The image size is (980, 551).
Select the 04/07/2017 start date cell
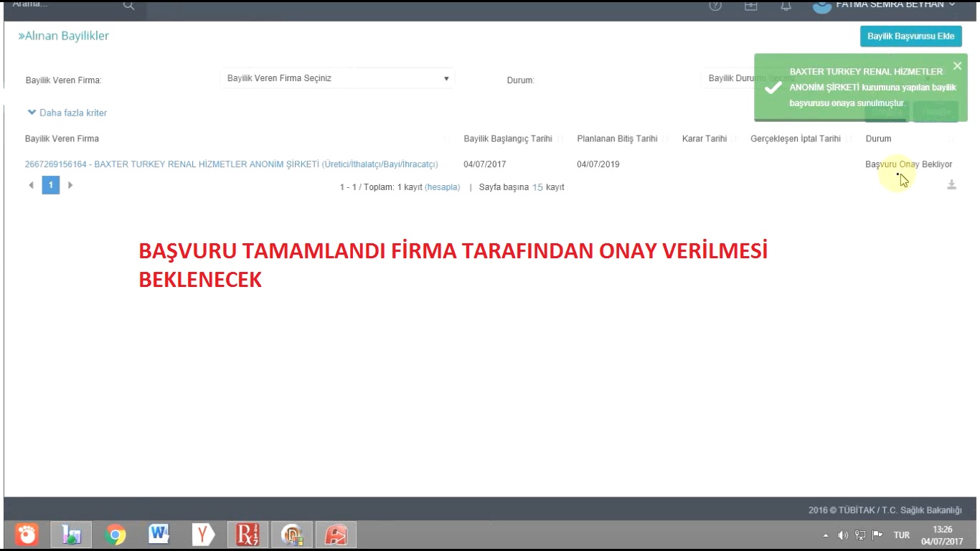coord(484,164)
